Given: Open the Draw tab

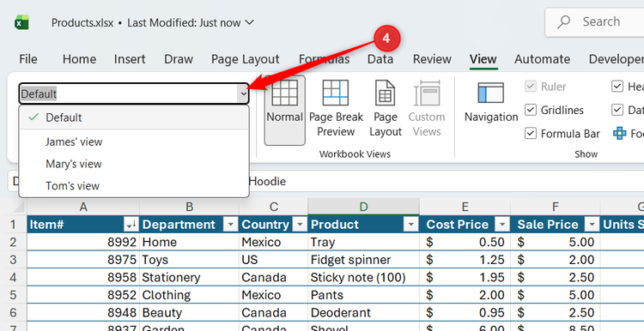Looking at the screenshot, I should [179, 59].
